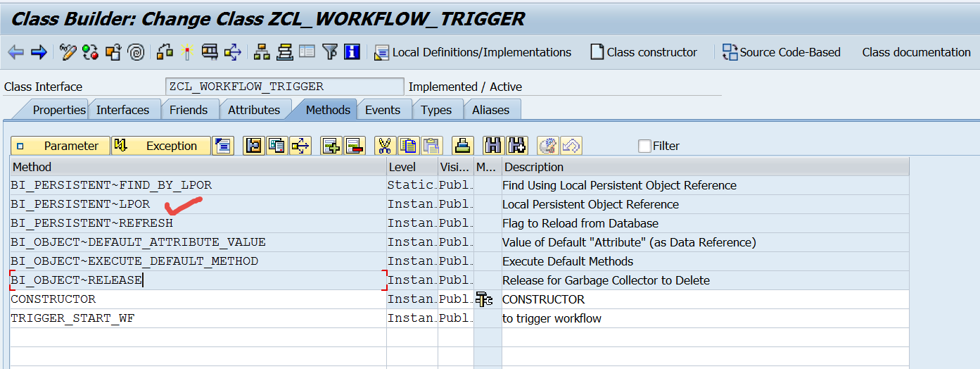Click 'Static' level of FIND_BY_LPOR row

click(411, 185)
